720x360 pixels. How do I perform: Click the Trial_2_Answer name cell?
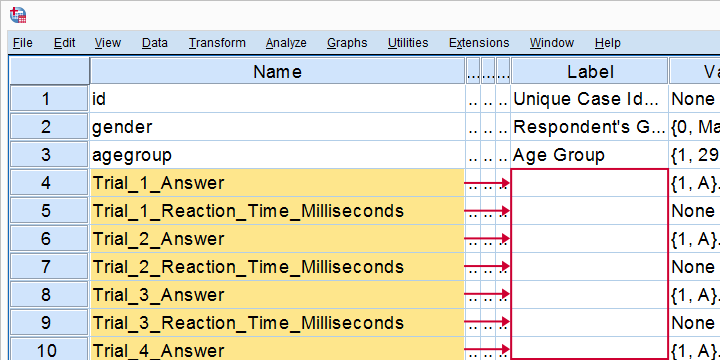pos(277,239)
